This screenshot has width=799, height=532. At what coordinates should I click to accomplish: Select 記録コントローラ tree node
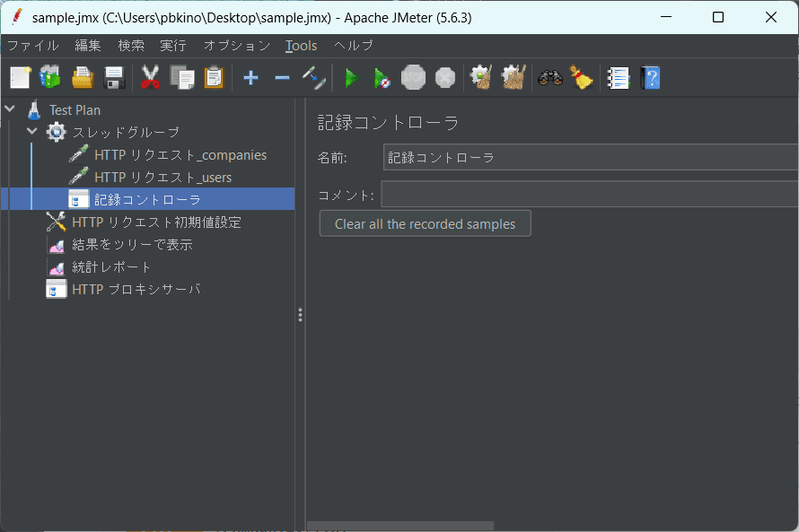[x=148, y=199]
